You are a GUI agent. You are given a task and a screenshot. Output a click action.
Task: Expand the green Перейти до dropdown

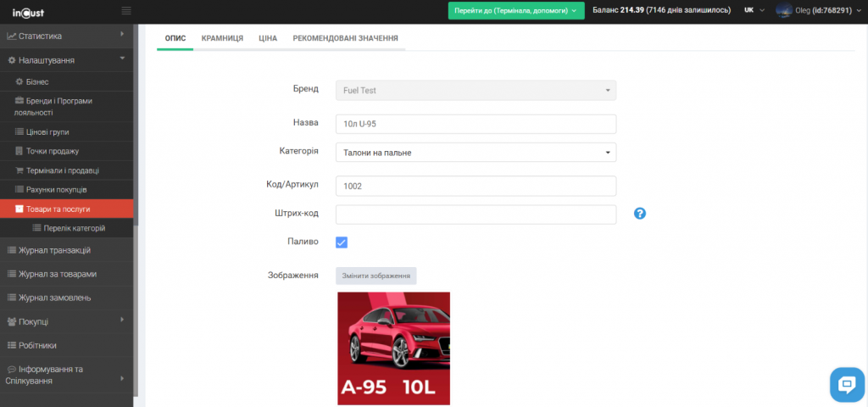[515, 10]
